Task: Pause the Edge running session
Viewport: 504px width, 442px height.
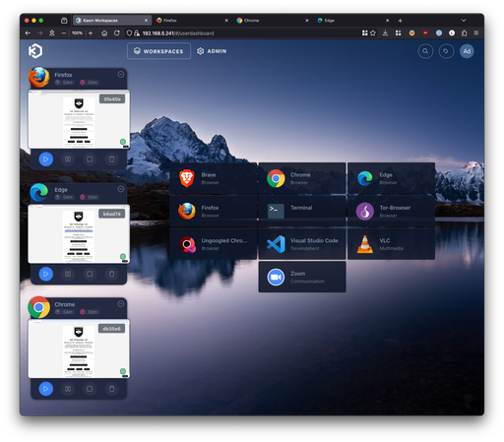Action: 68,274
